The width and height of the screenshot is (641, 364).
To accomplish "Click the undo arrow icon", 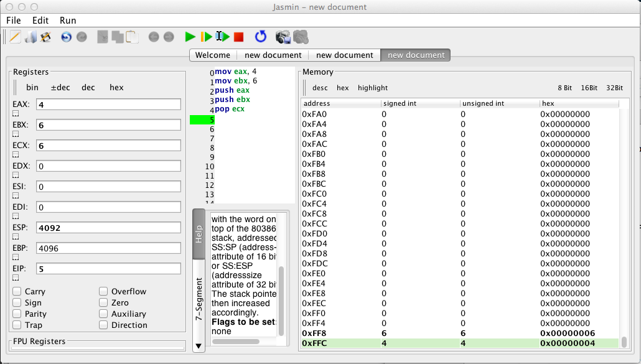I will (x=66, y=37).
